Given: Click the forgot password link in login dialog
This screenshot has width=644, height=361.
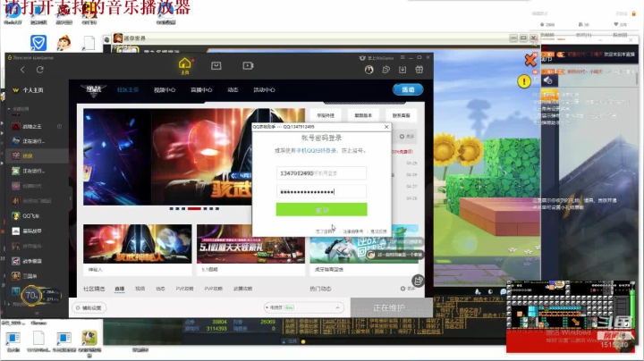Looking at the screenshot, I should 324,231.
